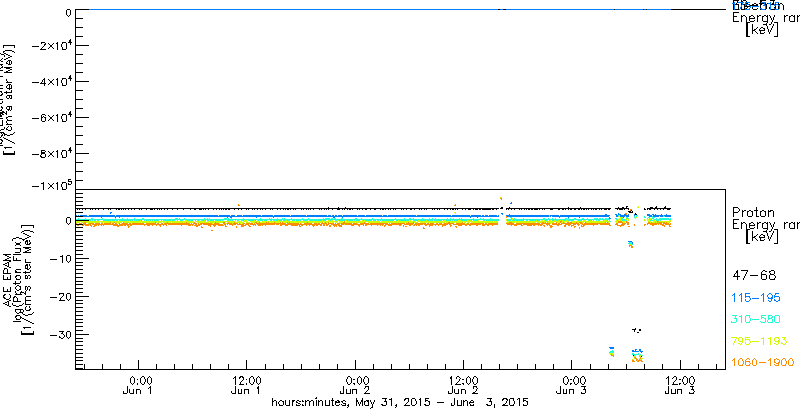Select the 0:00 Jun 3 time label
The image size is (800, 410).
(x=571, y=385)
